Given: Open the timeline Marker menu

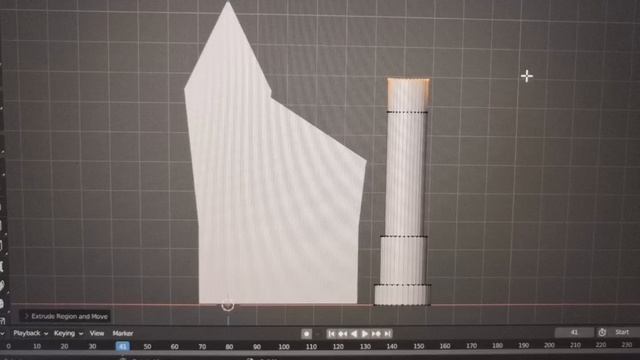Looking at the screenshot, I should 123,333.
